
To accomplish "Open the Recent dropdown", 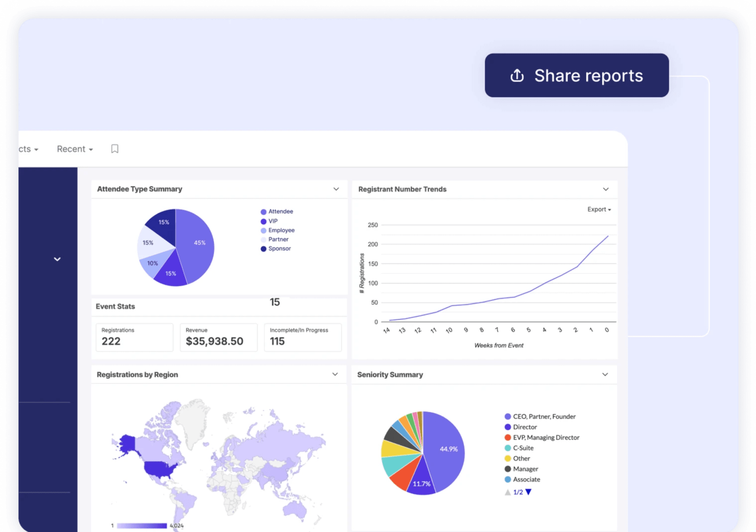I will point(74,148).
